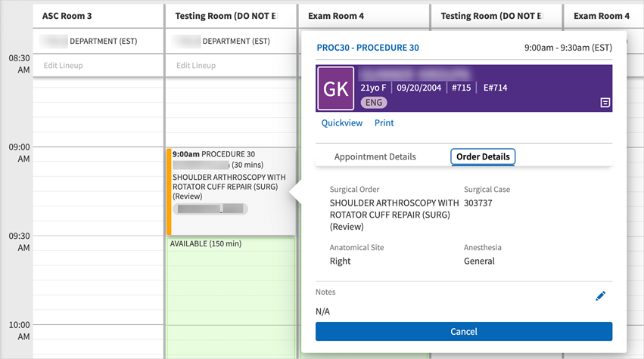This screenshot has height=359, width=644.
Task: Select the 9:00am PROCEDURE 30 appointment block
Action: coord(231,192)
